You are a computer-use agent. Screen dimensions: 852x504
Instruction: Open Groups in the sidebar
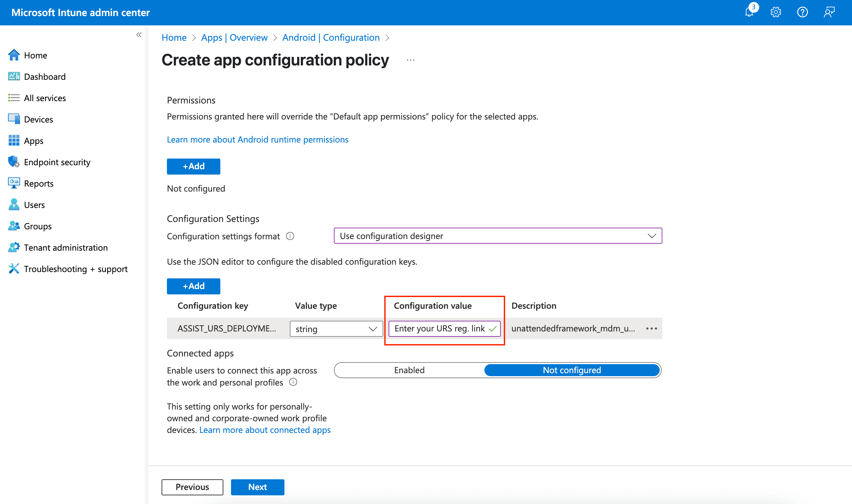click(x=38, y=227)
